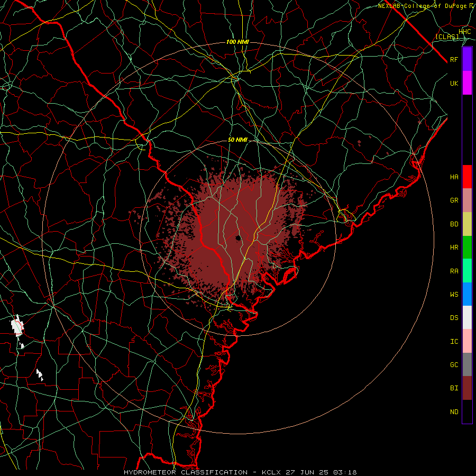Click the "RA" legend label
The height and width of the screenshot is (476, 476).
454,271
